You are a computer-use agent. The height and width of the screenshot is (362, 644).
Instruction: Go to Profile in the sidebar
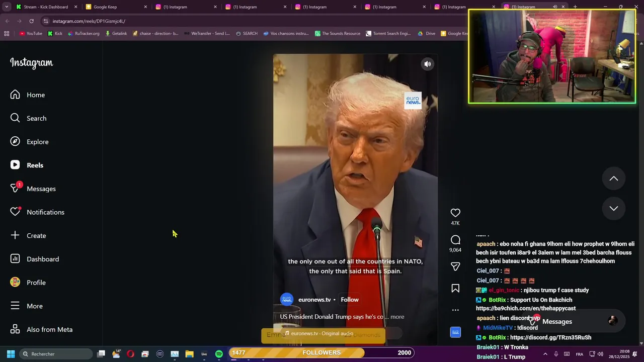(x=28, y=283)
